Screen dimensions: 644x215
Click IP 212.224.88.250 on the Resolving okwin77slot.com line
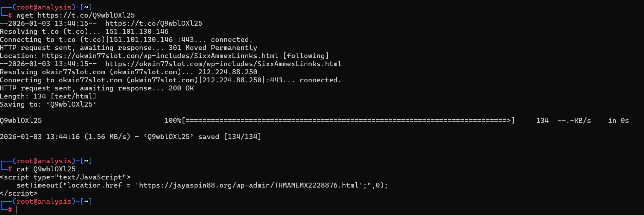click(x=227, y=72)
